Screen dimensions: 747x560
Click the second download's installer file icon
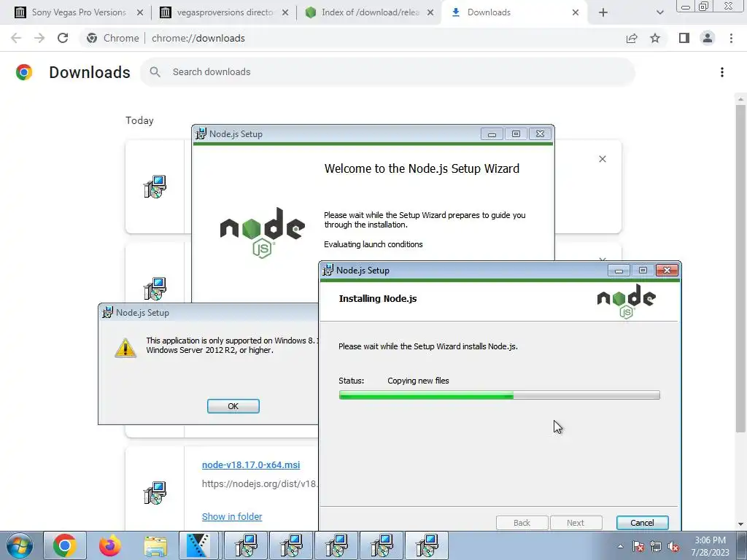pyautogui.click(x=155, y=289)
